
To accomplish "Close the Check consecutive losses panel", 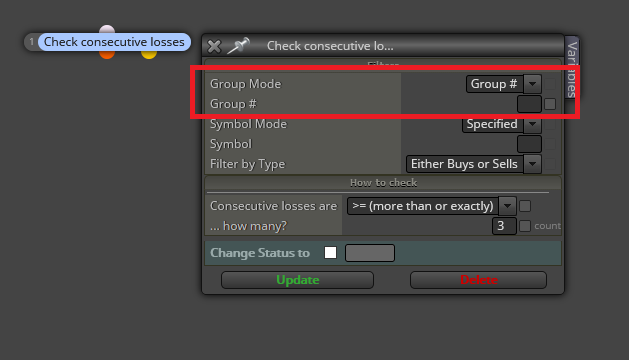I will [x=214, y=46].
